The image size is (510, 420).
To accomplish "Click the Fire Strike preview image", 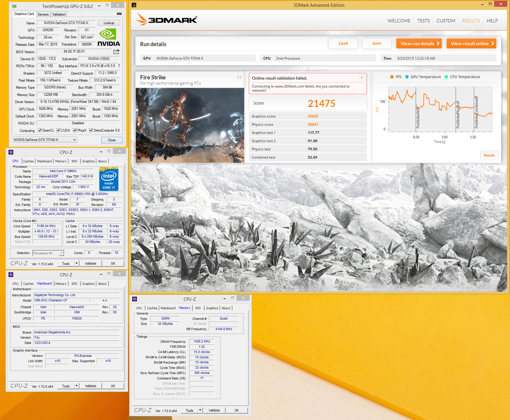I will tap(190, 125).
